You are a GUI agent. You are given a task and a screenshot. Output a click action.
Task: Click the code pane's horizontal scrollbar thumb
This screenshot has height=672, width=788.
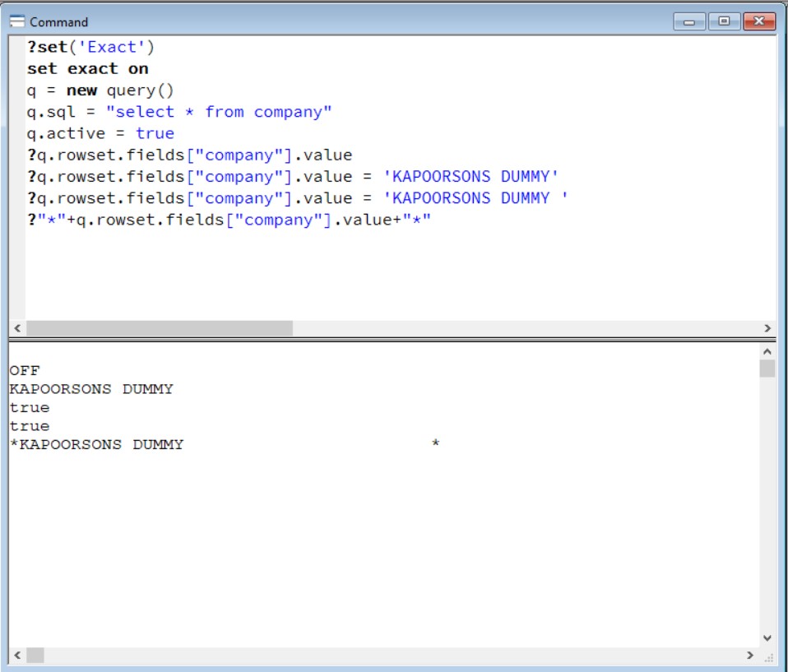pyautogui.click(x=159, y=328)
